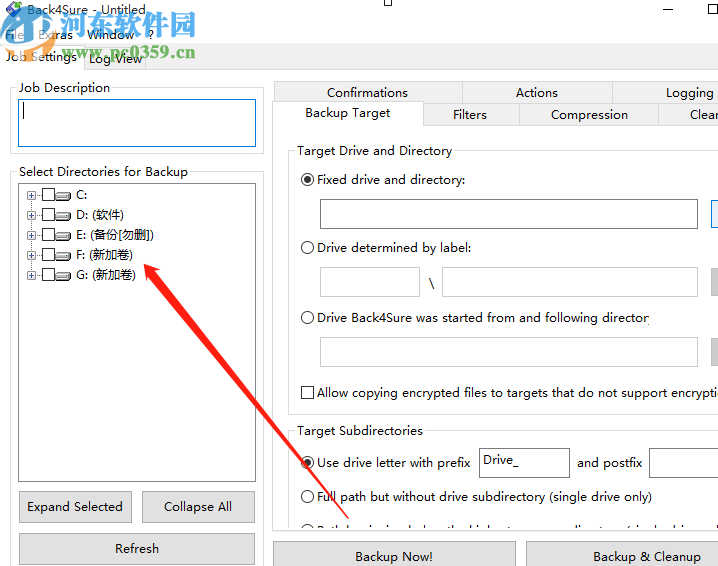The image size is (718, 566).
Task: Click the C: drive icon
Action: pos(64,196)
